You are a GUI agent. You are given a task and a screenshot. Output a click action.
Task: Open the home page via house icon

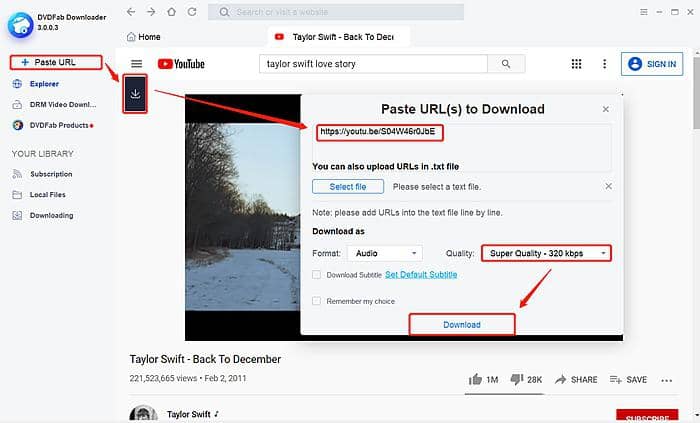171,12
